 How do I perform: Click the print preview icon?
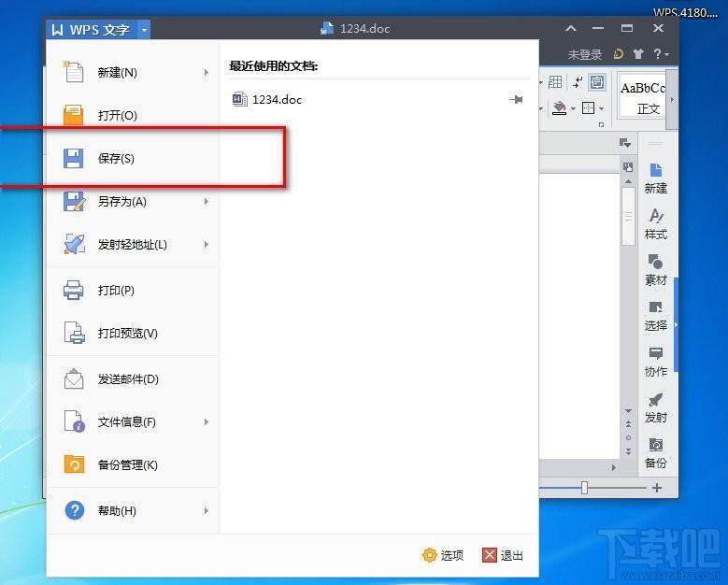[74, 333]
